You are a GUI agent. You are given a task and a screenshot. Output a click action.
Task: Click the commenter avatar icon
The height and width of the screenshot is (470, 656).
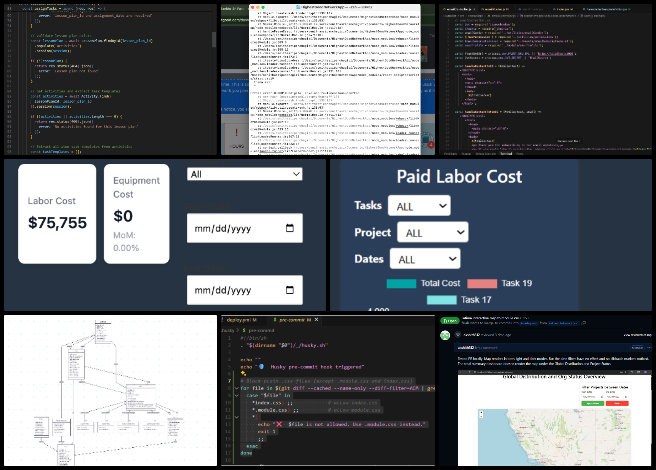[x=446, y=336]
